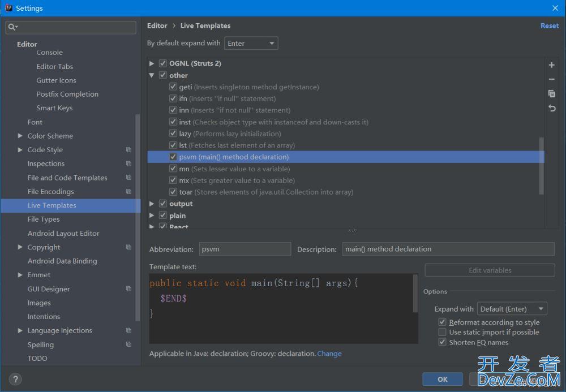This screenshot has width=566, height=392.
Task: Select the inst template row
Action: coord(346,122)
